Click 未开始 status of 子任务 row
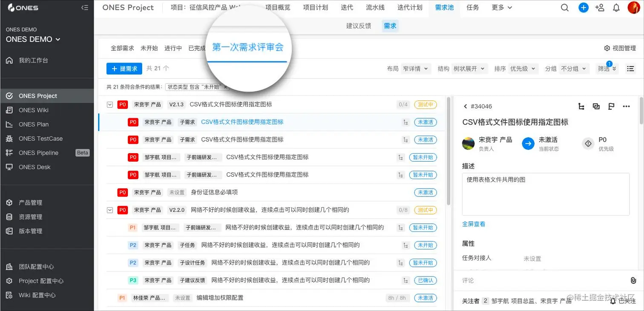 [x=425, y=245]
